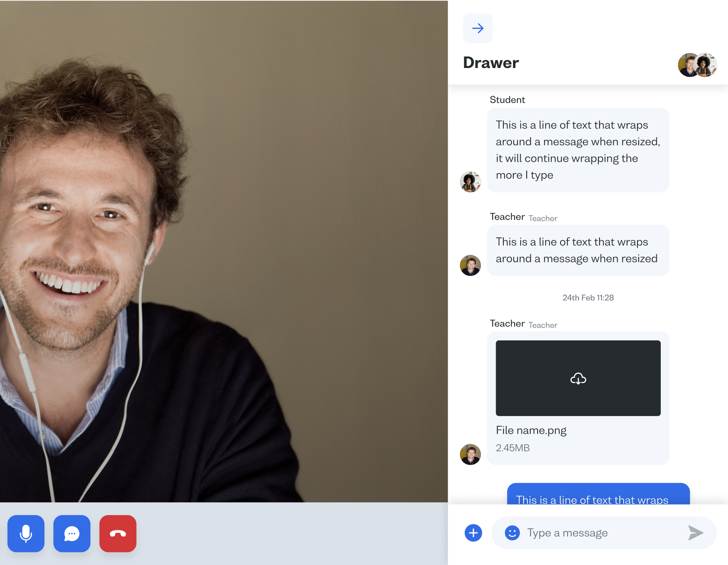This screenshot has height=565, width=728.
Task: Open the File name.png attachment label
Action: (x=531, y=430)
